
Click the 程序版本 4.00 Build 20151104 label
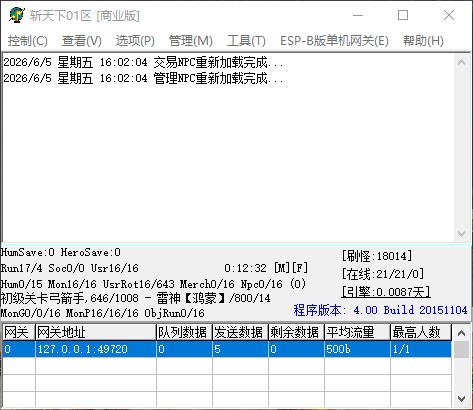[x=380, y=310]
